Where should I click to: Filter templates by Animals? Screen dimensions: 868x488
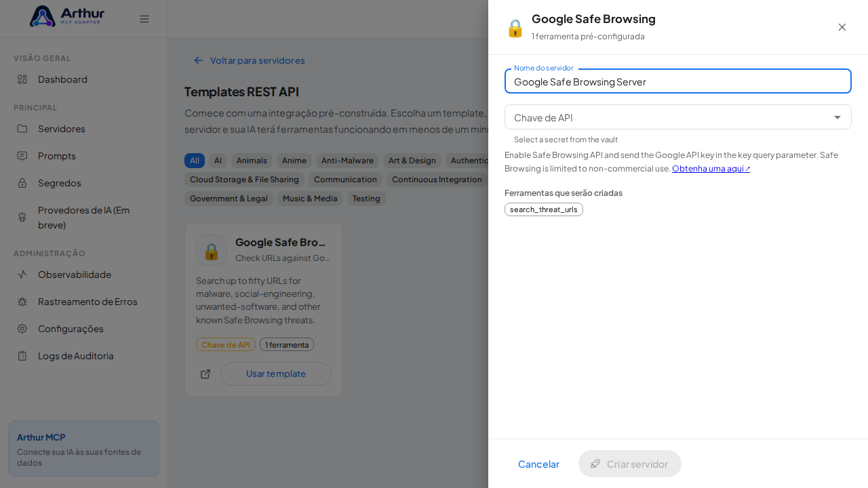[252, 161]
